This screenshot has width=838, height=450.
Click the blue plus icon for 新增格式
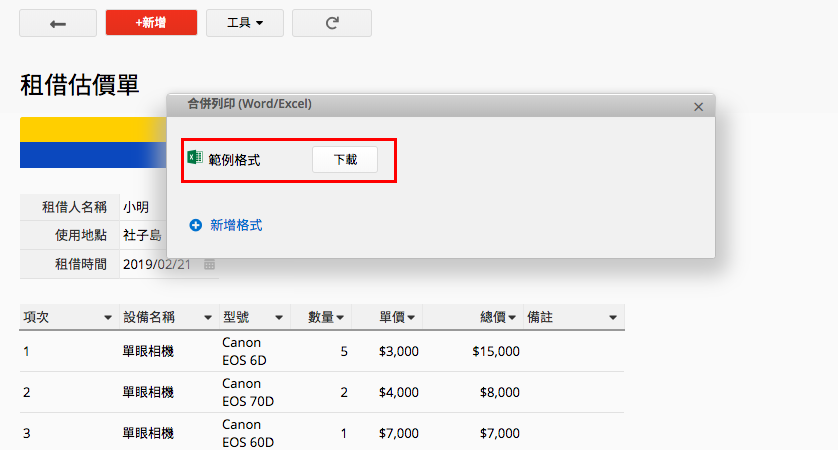click(x=196, y=226)
